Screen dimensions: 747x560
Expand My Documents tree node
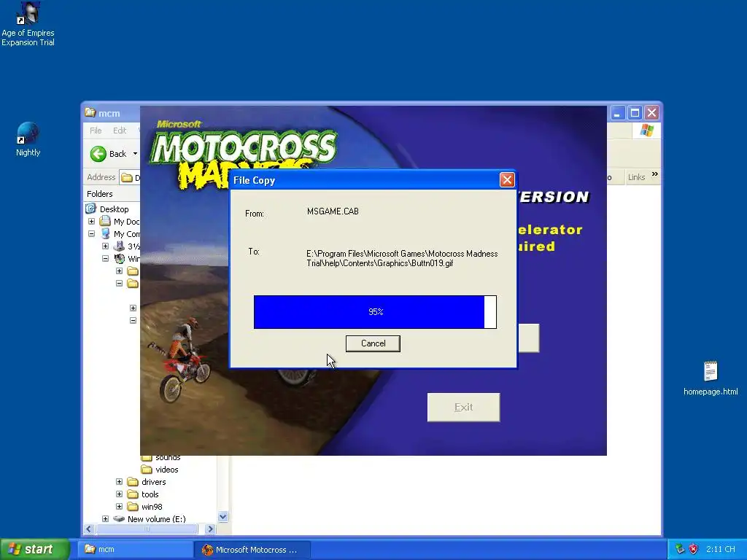tap(91, 222)
